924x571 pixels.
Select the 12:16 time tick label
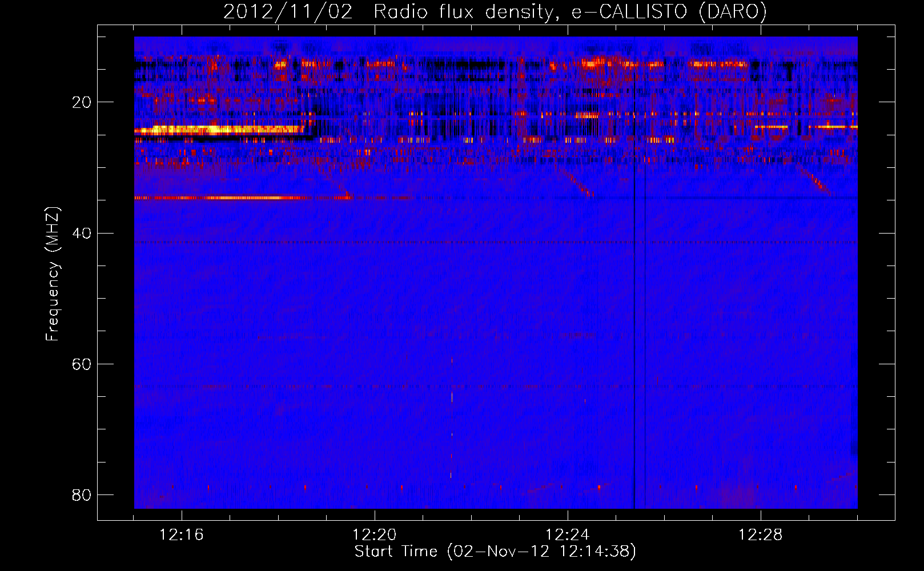tap(182, 535)
